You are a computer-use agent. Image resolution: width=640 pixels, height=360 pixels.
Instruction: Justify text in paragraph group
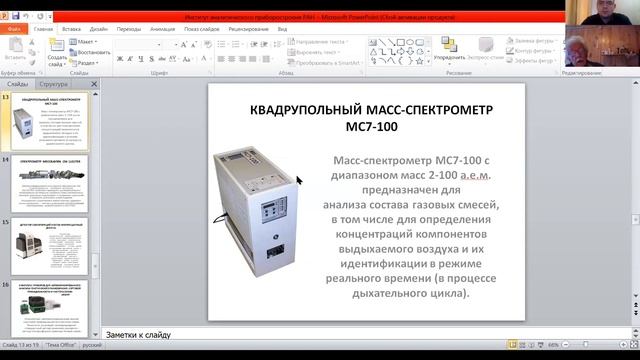[x=253, y=59]
